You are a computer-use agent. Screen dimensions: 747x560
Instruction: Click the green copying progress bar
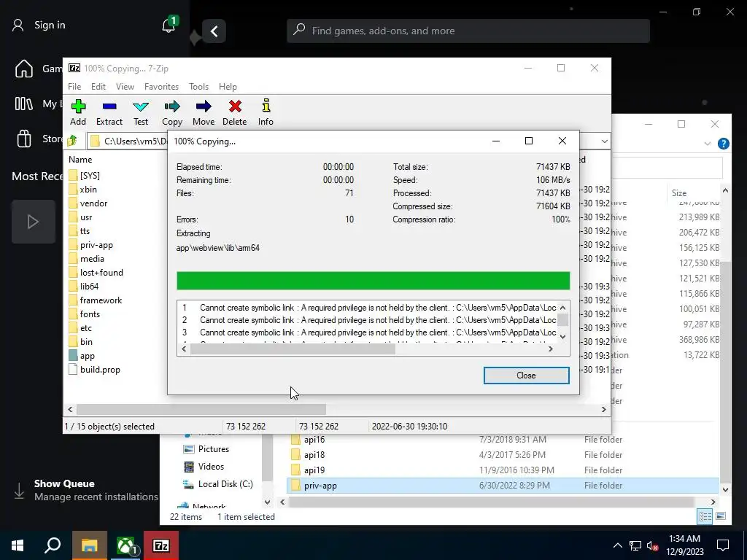(373, 281)
